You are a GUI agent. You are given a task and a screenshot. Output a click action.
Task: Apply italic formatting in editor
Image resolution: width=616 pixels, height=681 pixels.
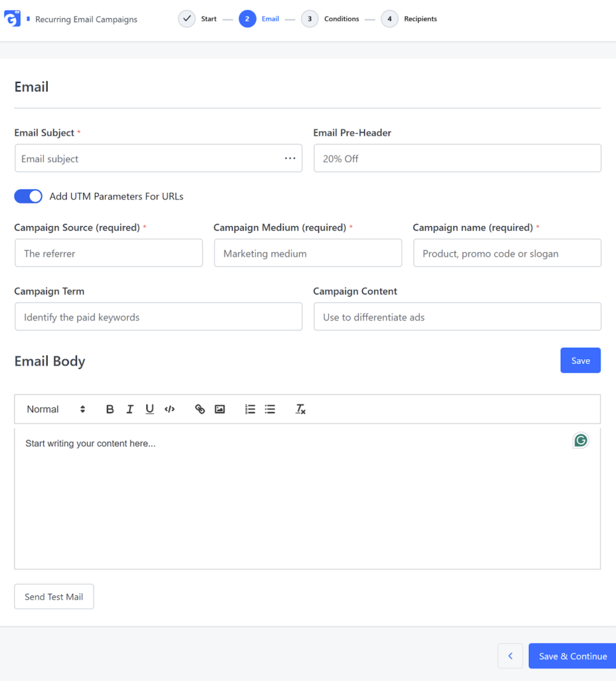(130, 409)
